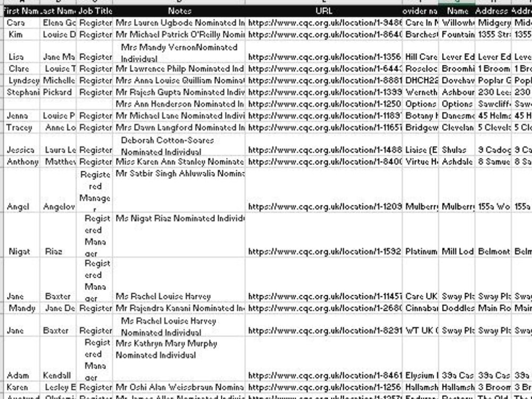Select the last name cell Kendall
The height and width of the screenshot is (399, 532).
tap(58, 359)
